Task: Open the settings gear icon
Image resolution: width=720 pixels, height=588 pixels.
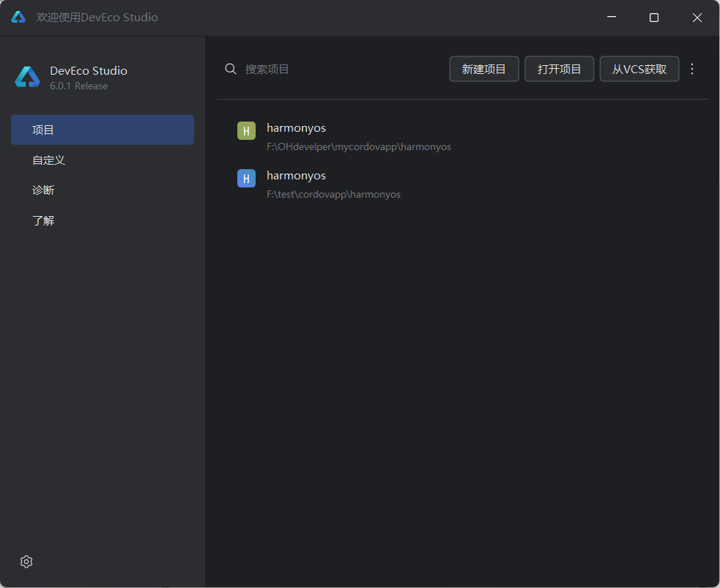Action: coord(26,562)
